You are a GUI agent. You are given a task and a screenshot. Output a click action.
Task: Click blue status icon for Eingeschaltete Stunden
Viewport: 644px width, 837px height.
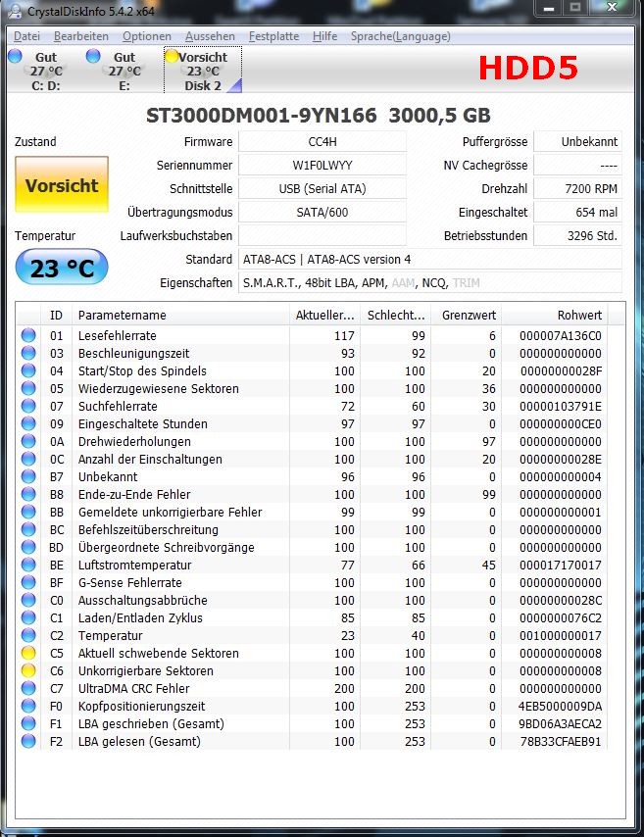click(28, 423)
